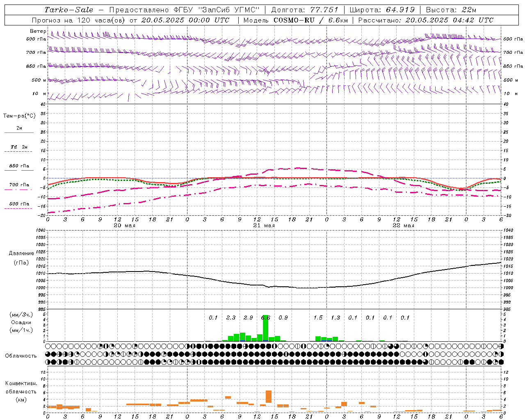Click the (мм/1ч.) precipitation unit label

click(x=21, y=330)
